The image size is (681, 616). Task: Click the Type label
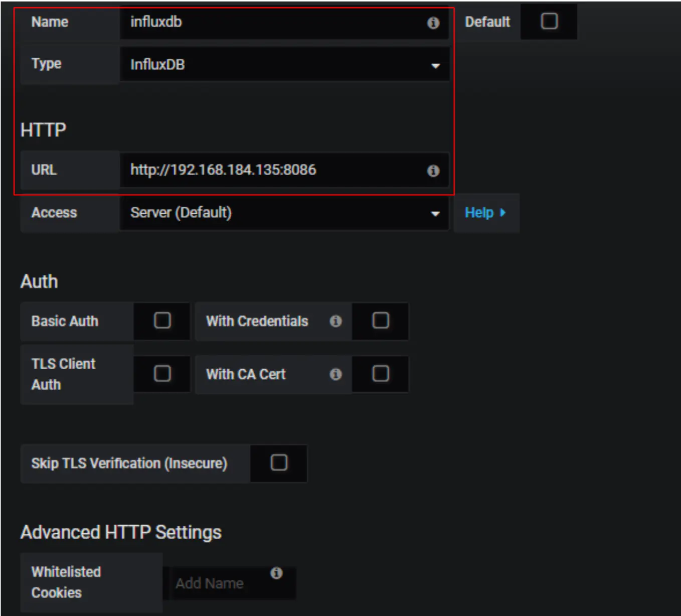[x=46, y=64]
